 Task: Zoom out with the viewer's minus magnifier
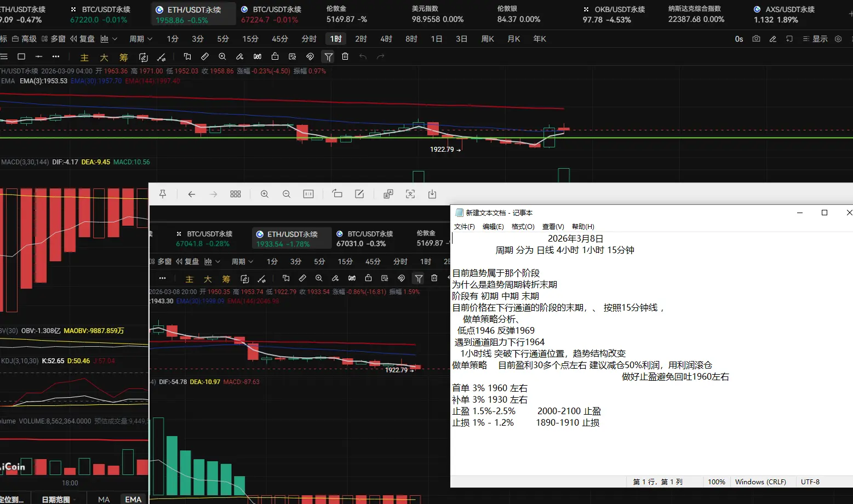coord(287,194)
